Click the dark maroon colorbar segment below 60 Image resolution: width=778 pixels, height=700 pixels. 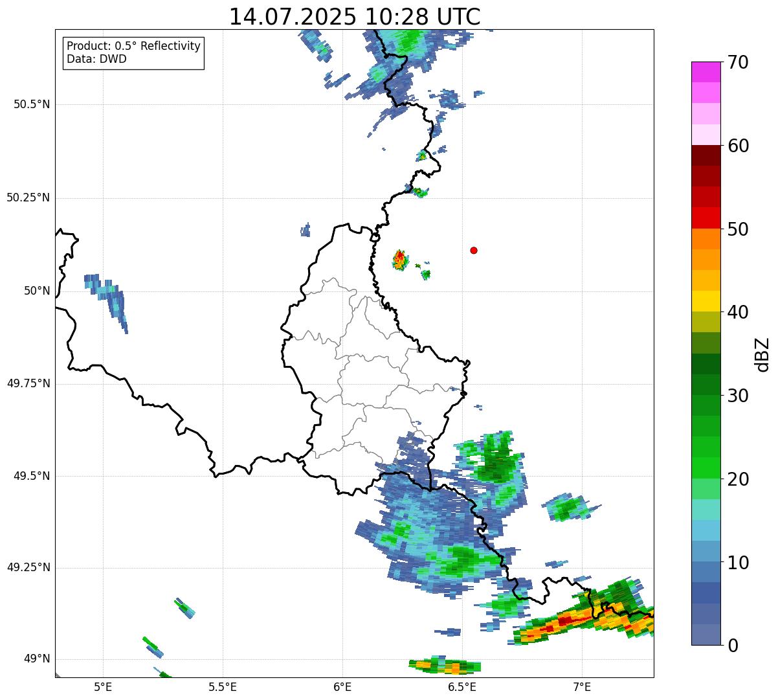pos(706,155)
